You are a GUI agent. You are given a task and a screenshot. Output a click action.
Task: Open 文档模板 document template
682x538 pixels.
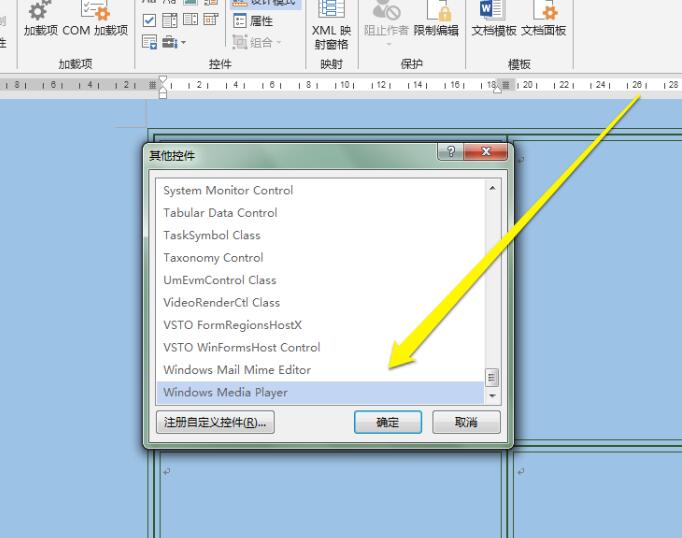(x=494, y=20)
